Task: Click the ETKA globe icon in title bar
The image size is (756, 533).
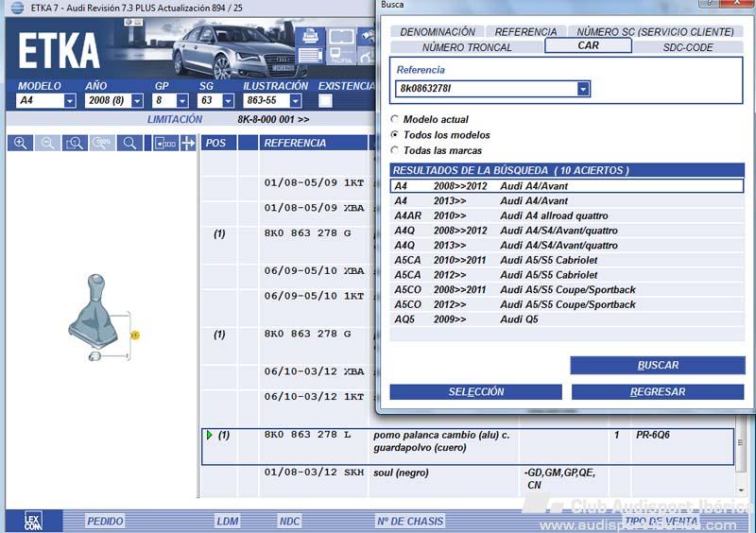Action: pyautogui.click(x=17, y=8)
